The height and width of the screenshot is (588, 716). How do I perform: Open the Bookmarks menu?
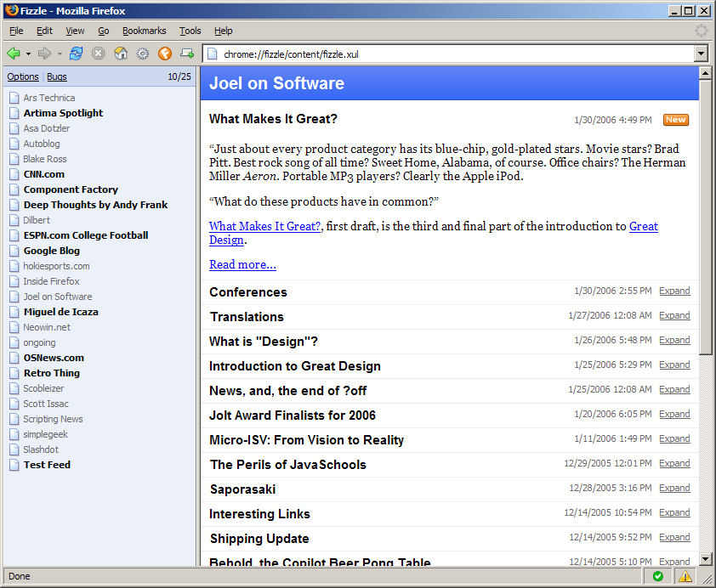click(145, 31)
